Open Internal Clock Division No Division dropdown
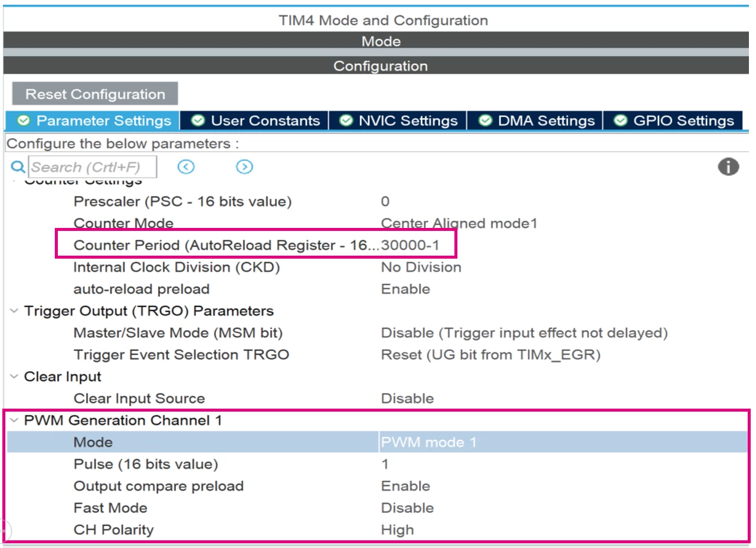The height and width of the screenshot is (548, 756). (x=421, y=267)
